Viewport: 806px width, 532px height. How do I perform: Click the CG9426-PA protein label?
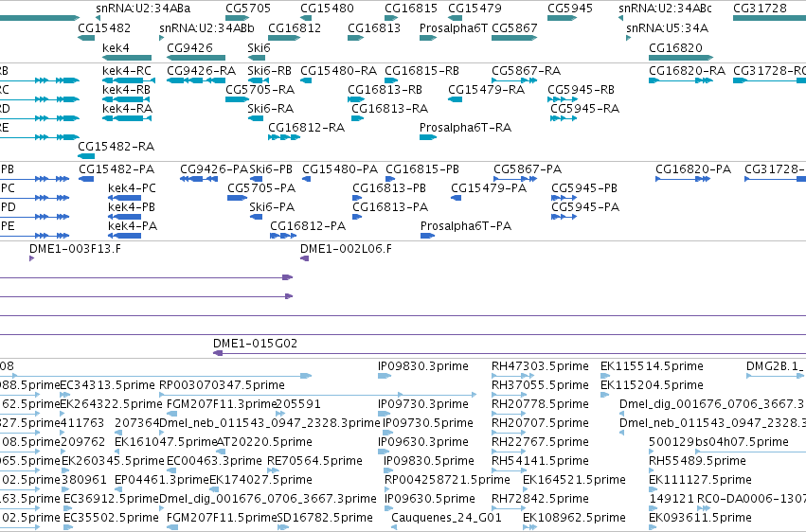pyautogui.click(x=214, y=168)
